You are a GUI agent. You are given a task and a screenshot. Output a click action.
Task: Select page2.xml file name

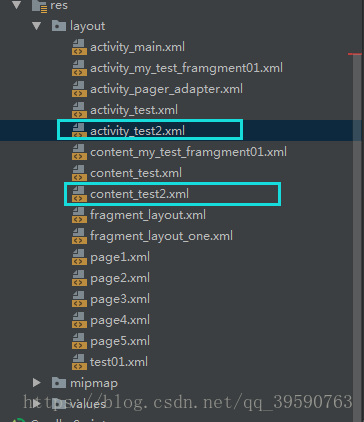(x=120, y=279)
